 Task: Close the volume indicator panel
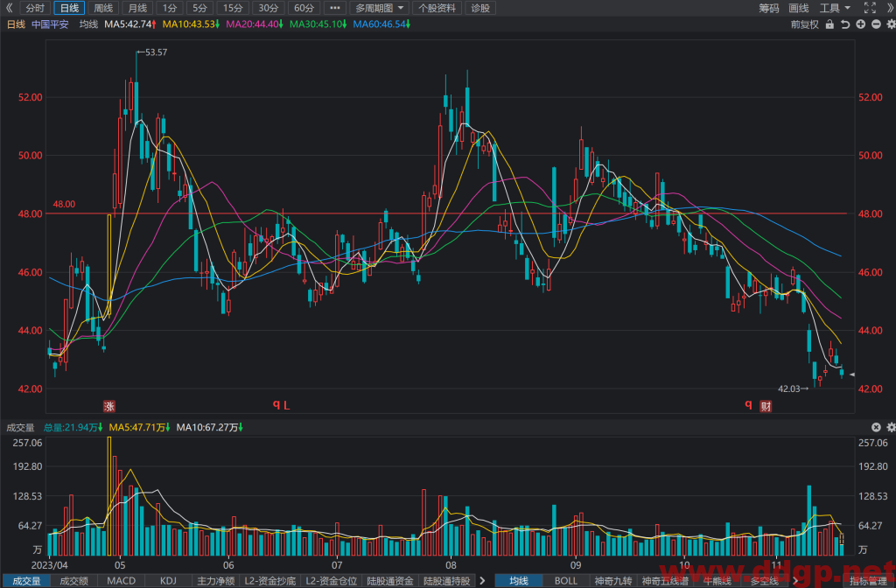876,427
